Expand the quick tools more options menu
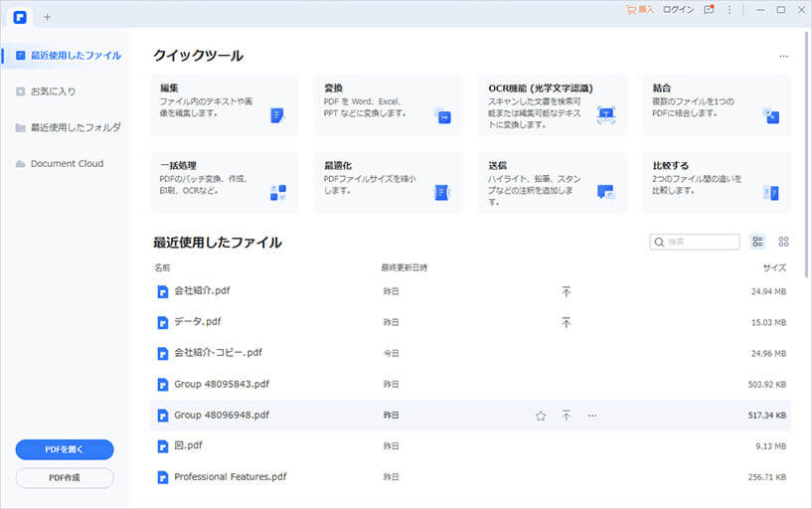Image resolution: width=812 pixels, height=509 pixels. [x=783, y=58]
